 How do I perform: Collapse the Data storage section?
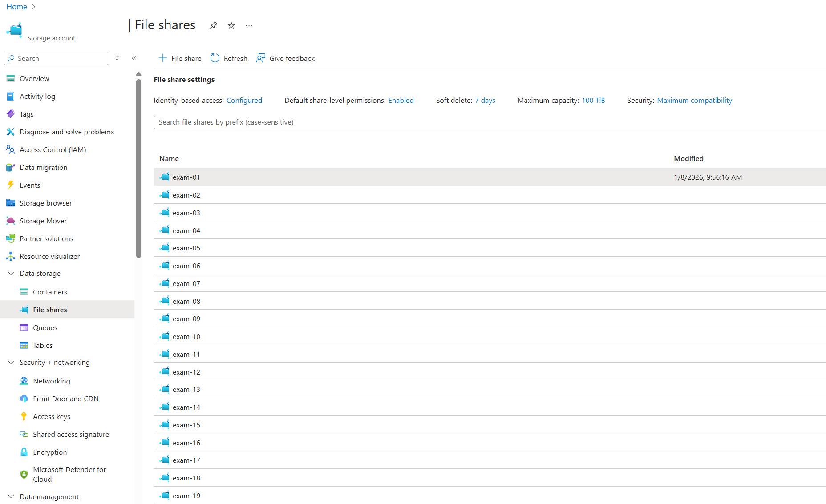coord(11,273)
